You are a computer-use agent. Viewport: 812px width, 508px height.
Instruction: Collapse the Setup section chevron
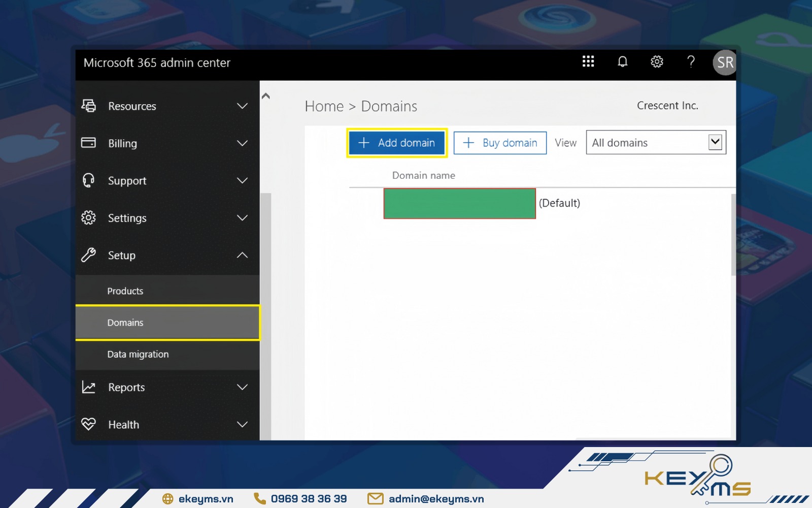pos(243,255)
